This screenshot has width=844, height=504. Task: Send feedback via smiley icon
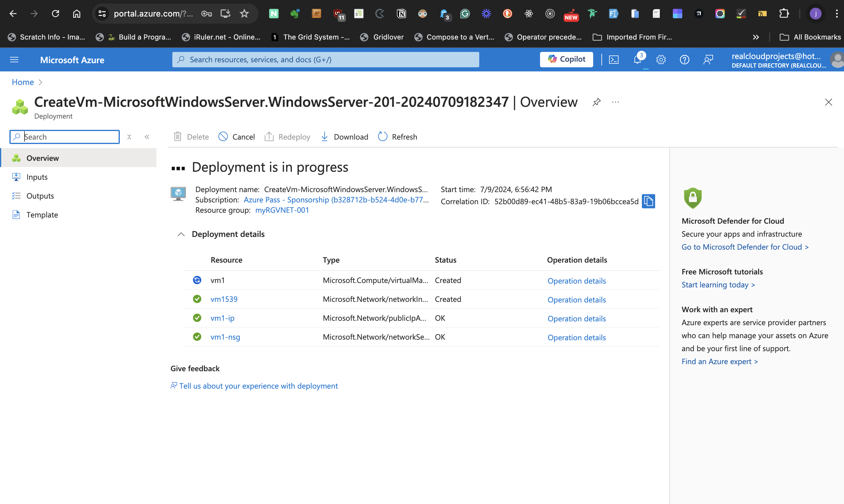709,59
